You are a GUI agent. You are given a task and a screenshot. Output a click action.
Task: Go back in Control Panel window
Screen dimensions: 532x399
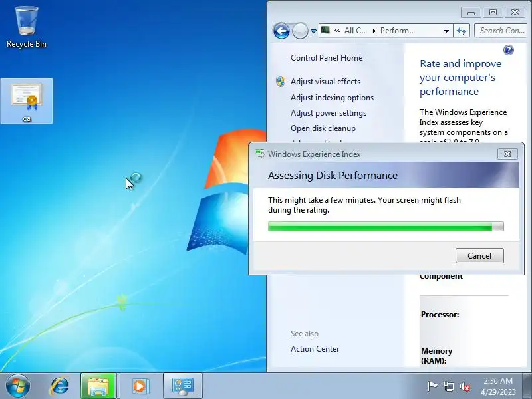pos(281,31)
